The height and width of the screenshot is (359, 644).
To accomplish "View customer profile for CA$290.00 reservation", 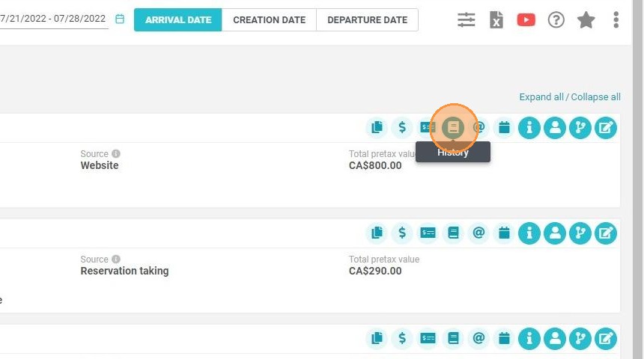I will [x=555, y=233].
